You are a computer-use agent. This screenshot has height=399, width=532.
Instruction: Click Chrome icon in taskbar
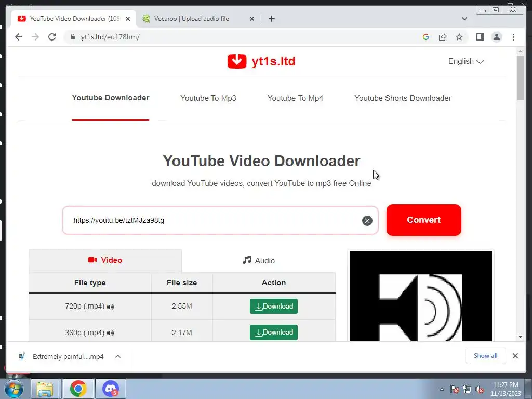tap(78, 389)
